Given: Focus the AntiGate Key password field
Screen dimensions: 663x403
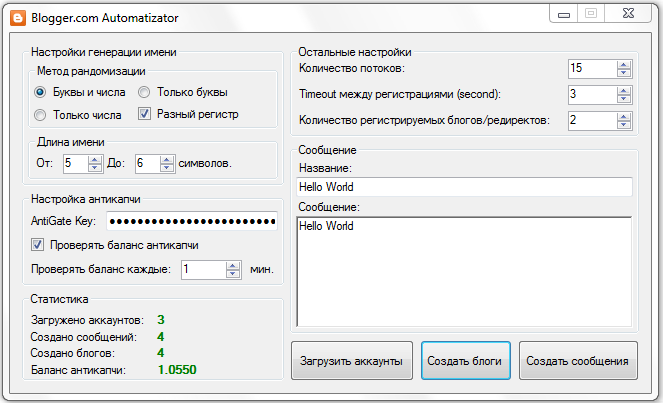Looking at the screenshot, I should [x=192, y=221].
